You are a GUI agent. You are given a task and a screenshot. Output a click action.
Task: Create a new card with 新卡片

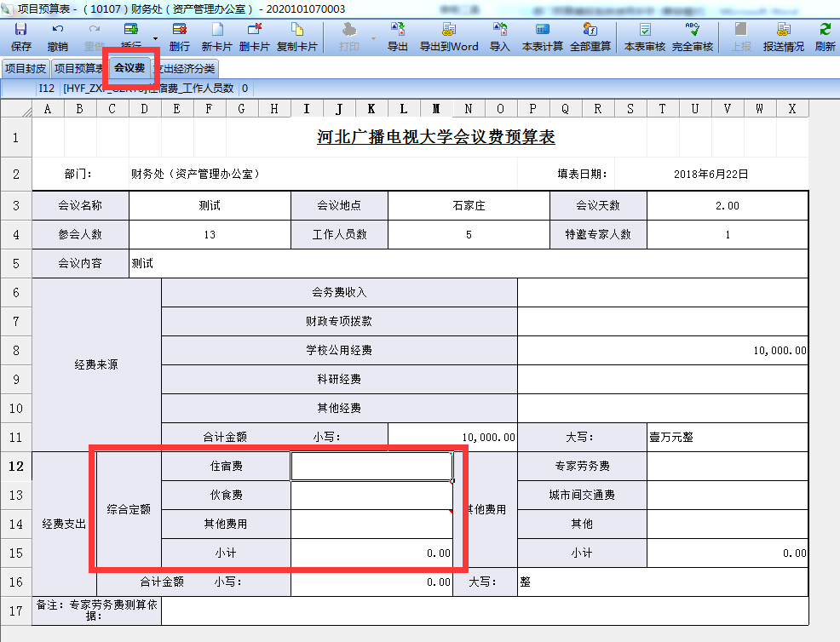click(217, 36)
